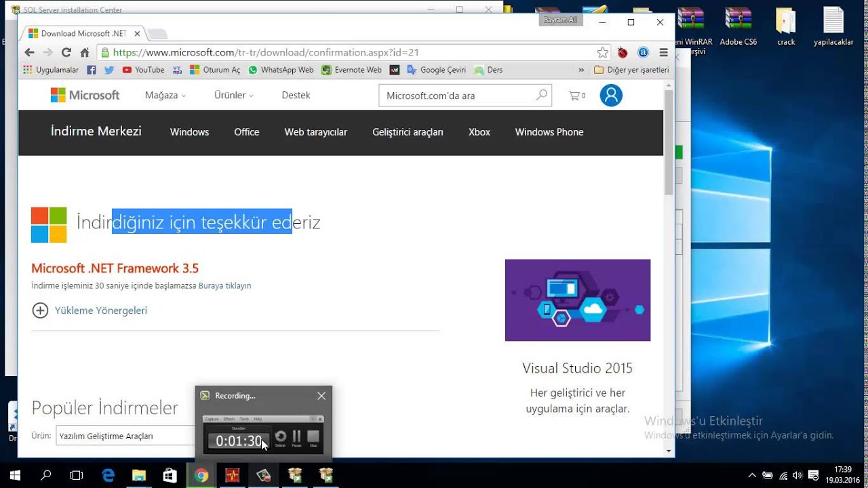Open the Windows Store taskbar icon
Viewport: 868px width, 488px height.
click(x=170, y=475)
